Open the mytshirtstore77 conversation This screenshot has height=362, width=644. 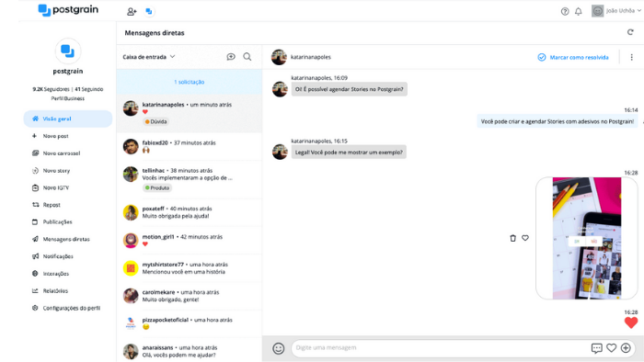190,268
